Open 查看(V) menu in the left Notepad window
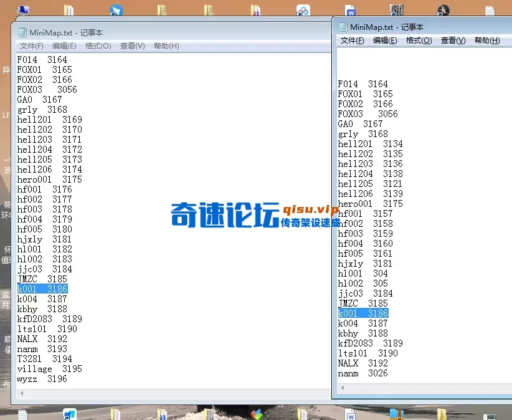512x420 pixels. [x=132, y=46]
